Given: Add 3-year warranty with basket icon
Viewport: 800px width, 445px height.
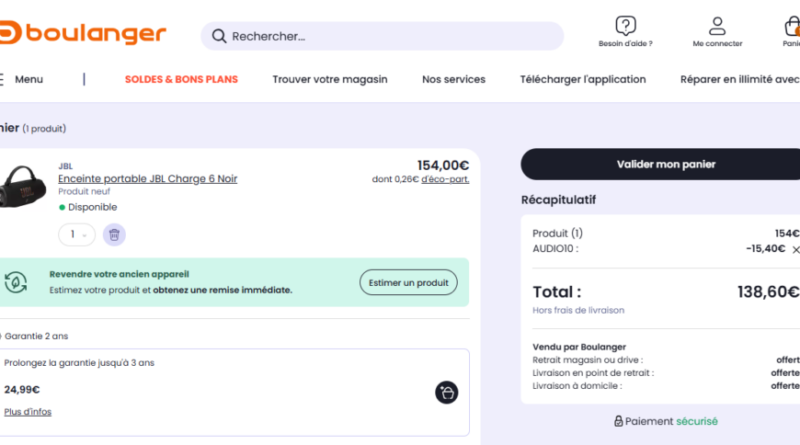Looking at the screenshot, I should (x=447, y=392).
